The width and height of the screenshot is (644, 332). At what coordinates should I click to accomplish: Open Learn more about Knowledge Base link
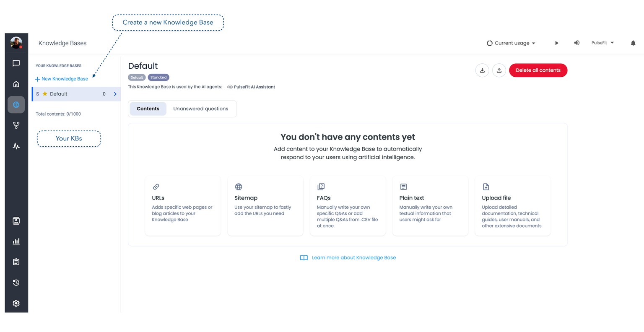click(x=353, y=258)
